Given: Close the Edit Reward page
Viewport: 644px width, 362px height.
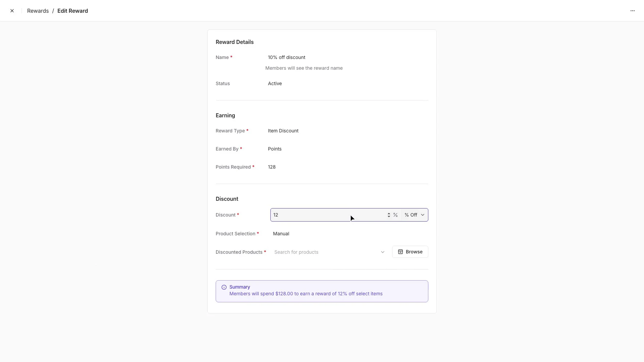Looking at the screenshot, I should 12,11.
